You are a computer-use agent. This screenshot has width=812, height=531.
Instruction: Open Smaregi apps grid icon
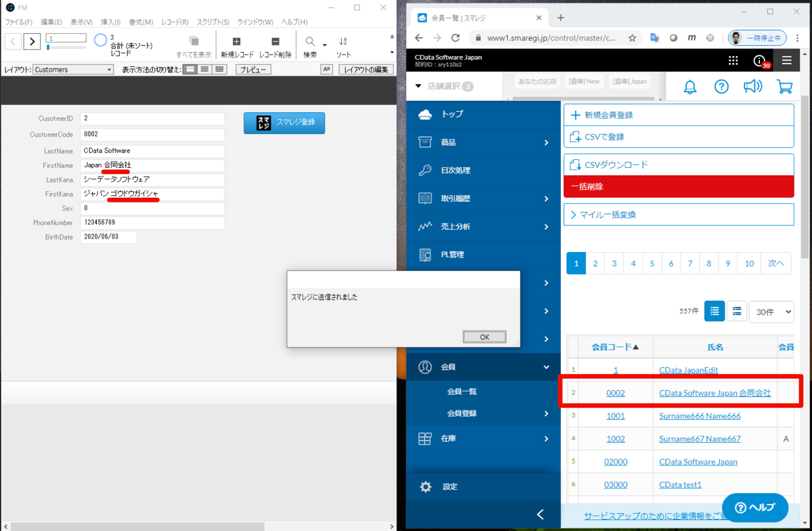tap(734, 60)
